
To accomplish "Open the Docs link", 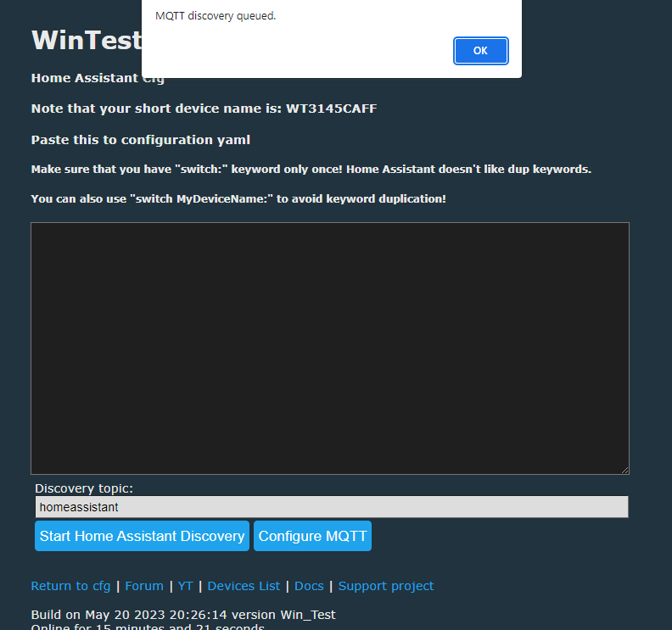I will [309, 585].
